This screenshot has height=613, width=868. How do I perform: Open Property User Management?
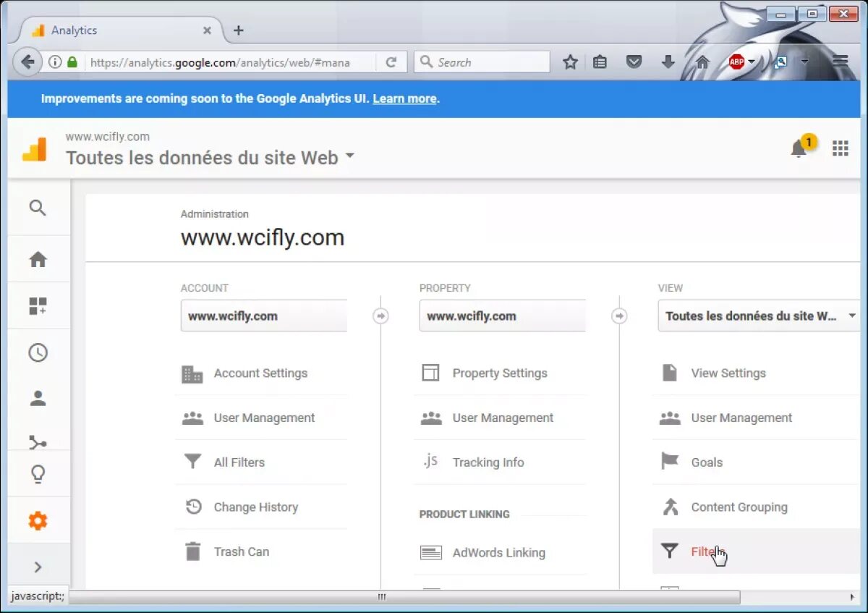[x=500, y=418]
